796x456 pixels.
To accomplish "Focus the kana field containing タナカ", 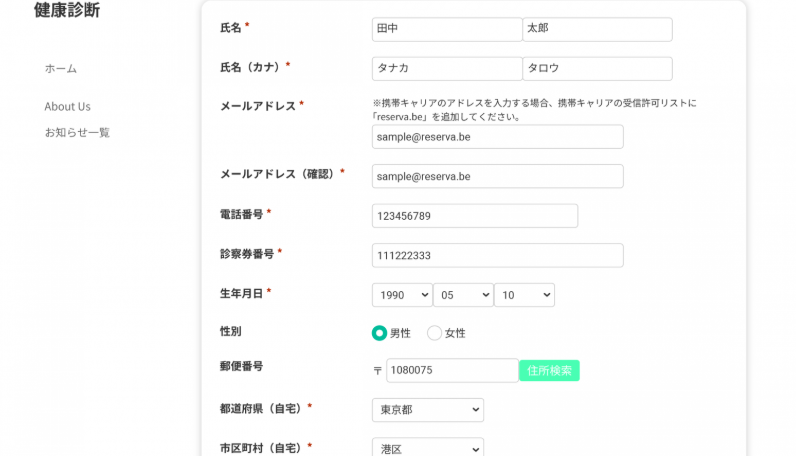I will click(446, 68).
